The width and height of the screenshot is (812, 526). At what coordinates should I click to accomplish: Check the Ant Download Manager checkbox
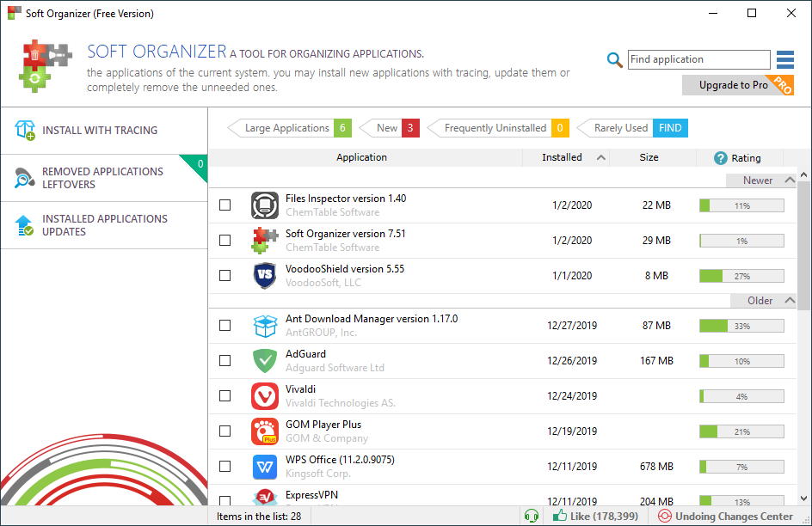(225, 326)
